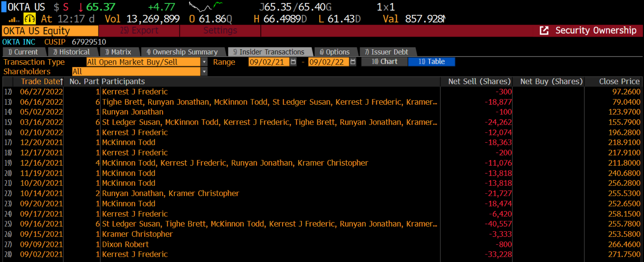
Task: Click the down arrow price indicator
Action: (x=80, y=7)
